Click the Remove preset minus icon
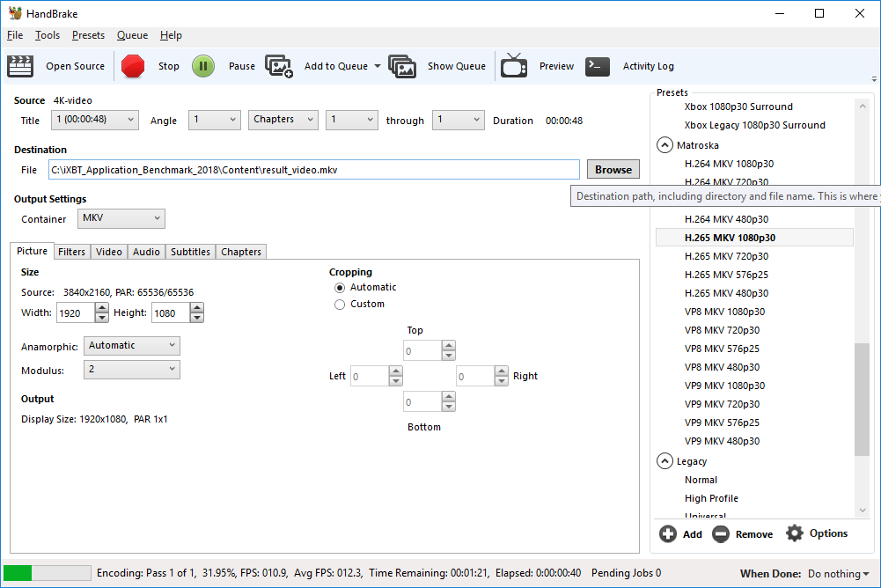This screenshot has height=588, width=881. pyautogui.click(x=721, y=534)
